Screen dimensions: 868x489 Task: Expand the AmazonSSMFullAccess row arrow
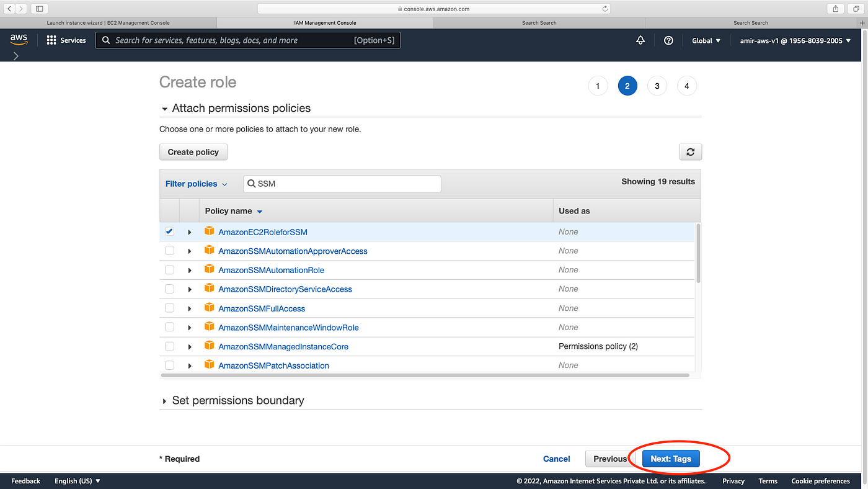[x=189, y=308]
